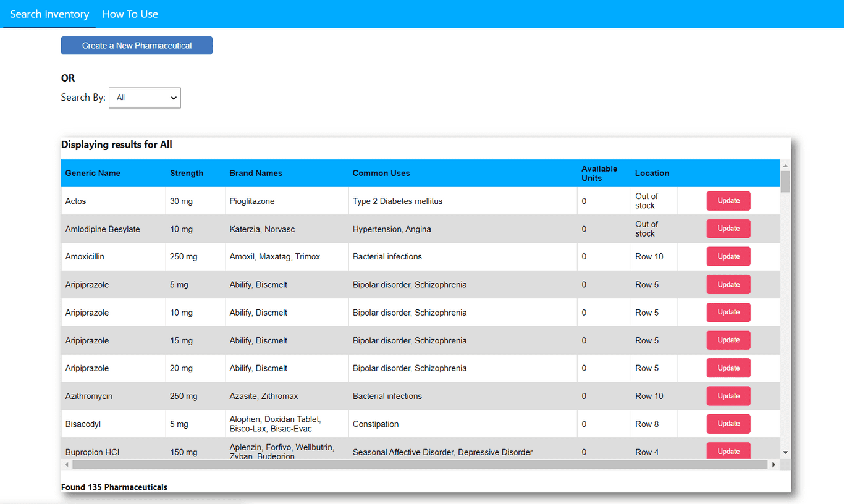Image resolution: width=844 pixels, height=504 pixels.
Task: Update the Aripiprazole 15 mg entry
Action: coord(728,340)
